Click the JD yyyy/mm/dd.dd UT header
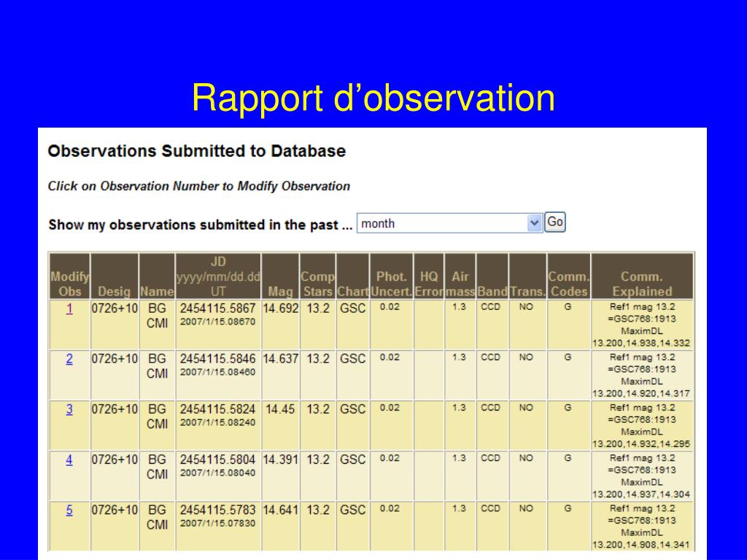 (x=218, y=276)
